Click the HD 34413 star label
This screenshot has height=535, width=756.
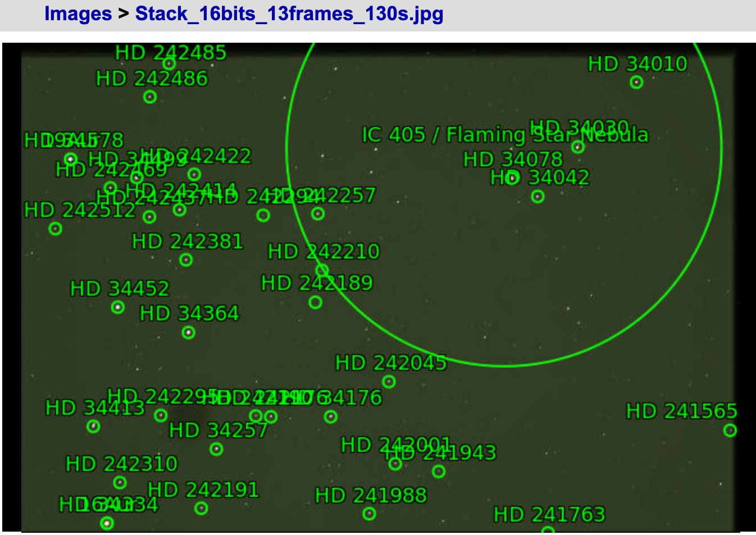95,408
